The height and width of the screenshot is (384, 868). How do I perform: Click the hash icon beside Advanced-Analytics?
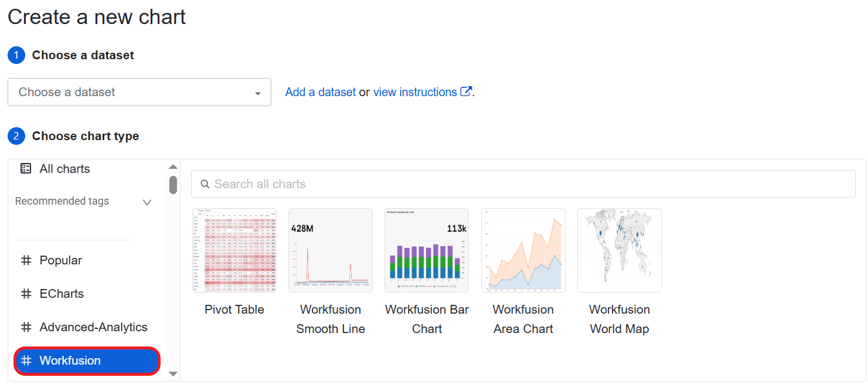[26, 327]
